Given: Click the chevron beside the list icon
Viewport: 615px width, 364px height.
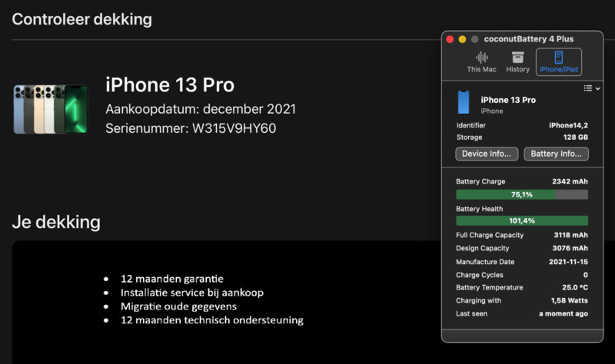Looking at the screenshot, I should click(x=598, y=88).
